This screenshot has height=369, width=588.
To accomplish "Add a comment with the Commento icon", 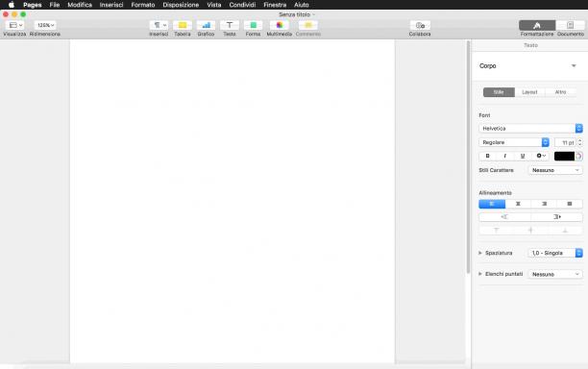I will tap(308, 25).
